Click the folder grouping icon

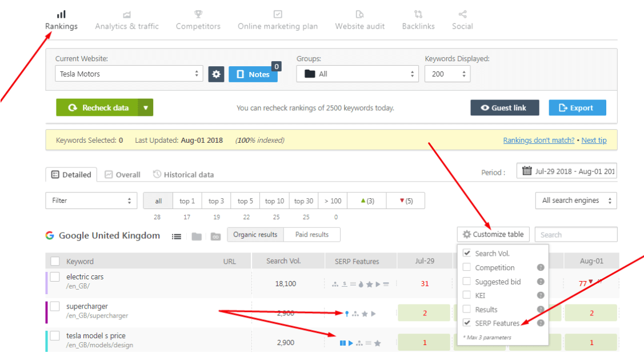(x=197, y=236)
